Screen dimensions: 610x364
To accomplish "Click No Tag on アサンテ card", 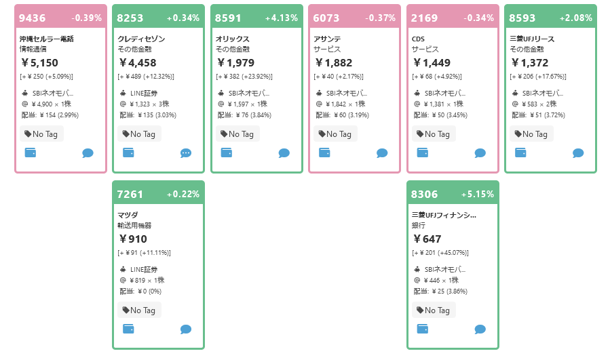I will (x=335, y=134).
